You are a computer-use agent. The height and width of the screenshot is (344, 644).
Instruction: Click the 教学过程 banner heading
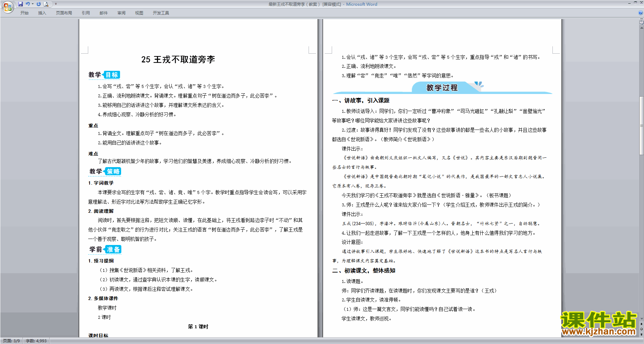pyautogui.click(x=442, y=88)
